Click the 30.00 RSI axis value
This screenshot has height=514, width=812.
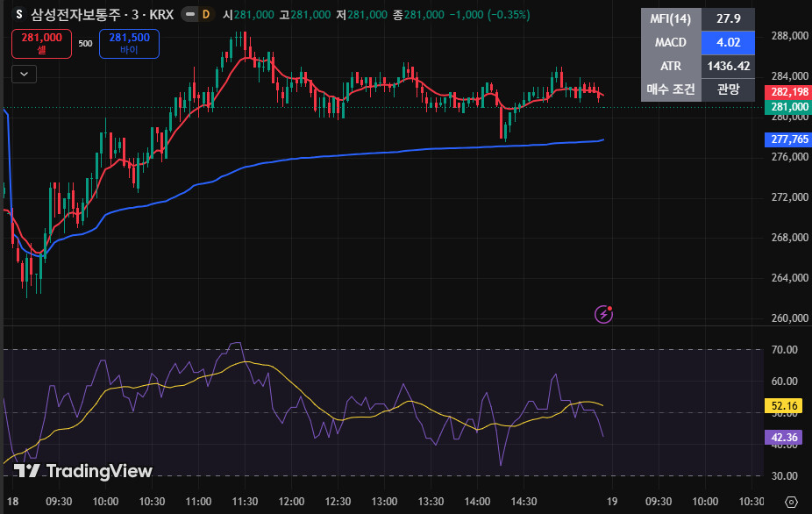pyautogui.click(x=785, y=475)
